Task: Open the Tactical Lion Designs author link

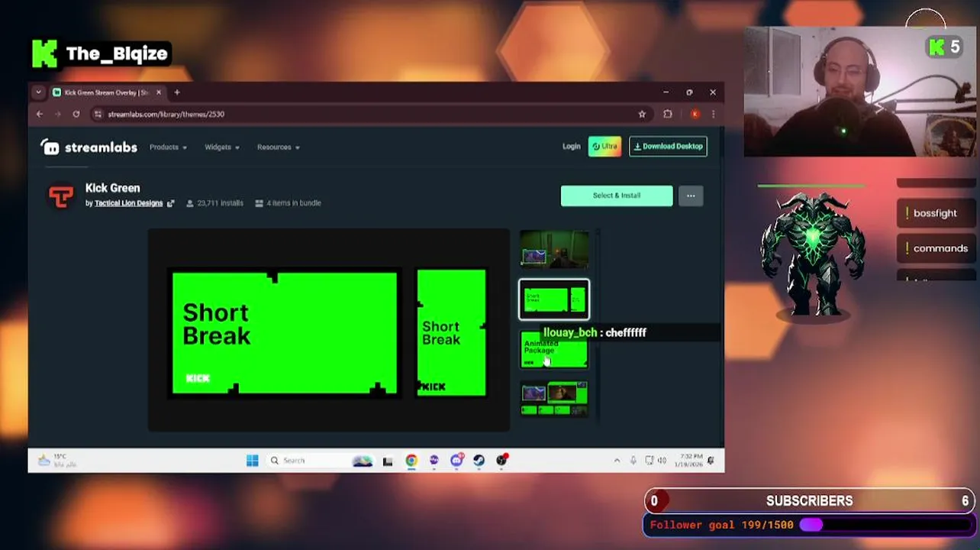Action: 128,203
